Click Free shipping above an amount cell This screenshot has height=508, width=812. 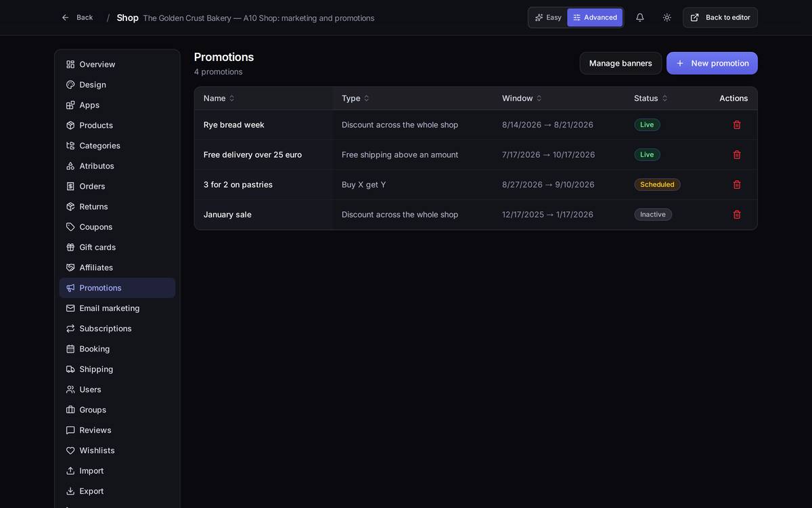(400, 154)
